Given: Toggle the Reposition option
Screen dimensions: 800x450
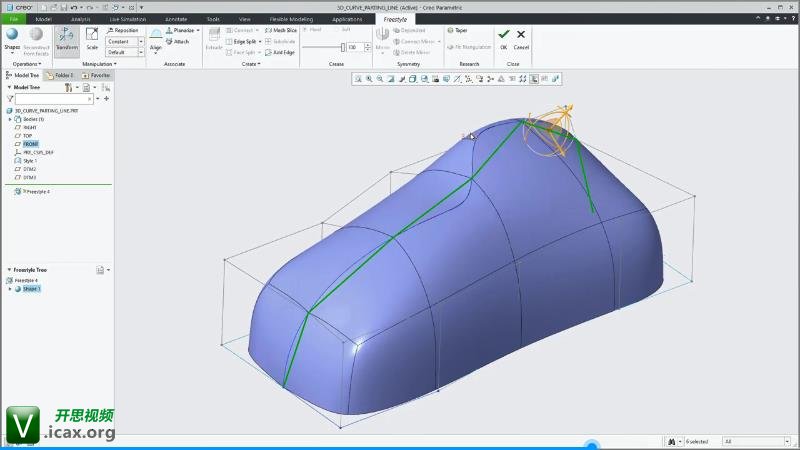Looking at the screenshot, I should point(122,30).
